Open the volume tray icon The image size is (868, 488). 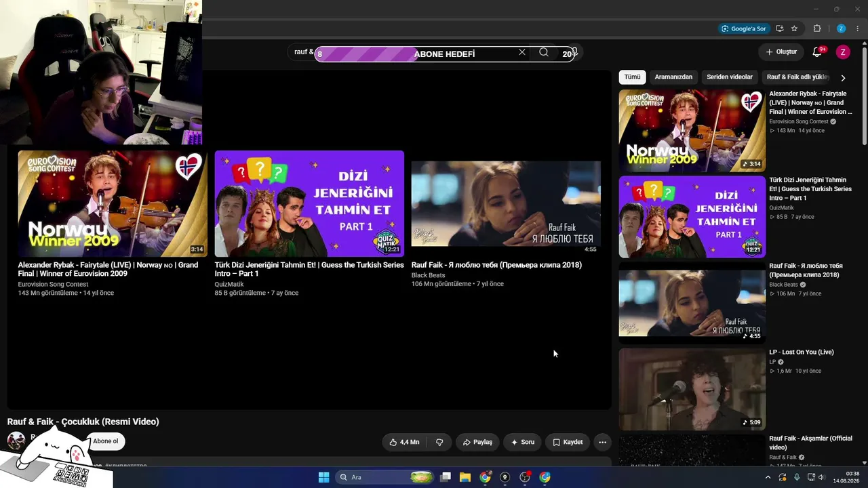pyautogui.click(x=821, y=477)
